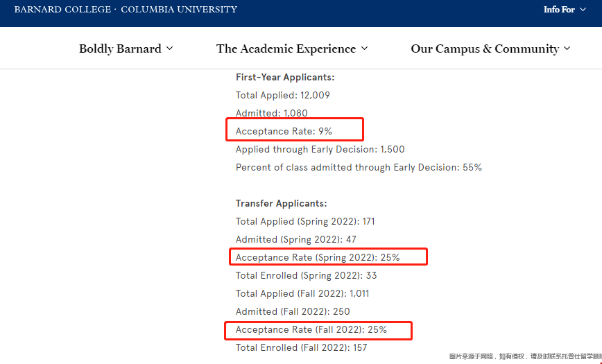Open The Academic Experience dropdown arrow
This screenshot has height=364, width=602.
pos(365,49)
